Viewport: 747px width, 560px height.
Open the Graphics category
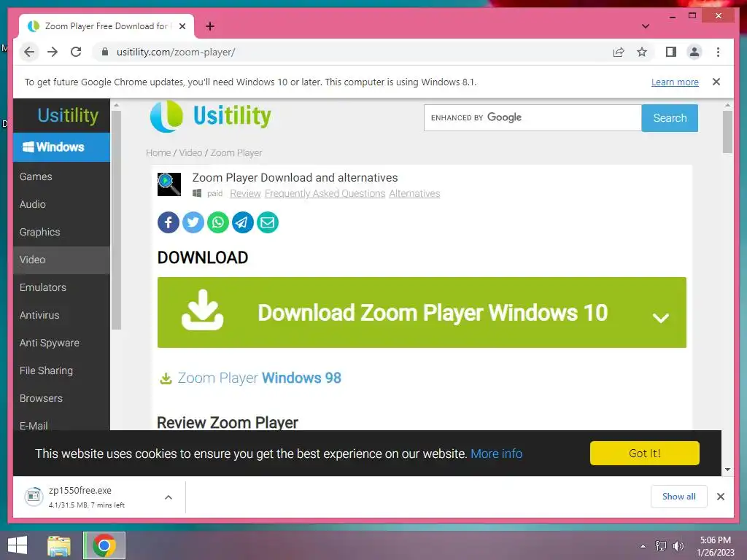point(61,232)
